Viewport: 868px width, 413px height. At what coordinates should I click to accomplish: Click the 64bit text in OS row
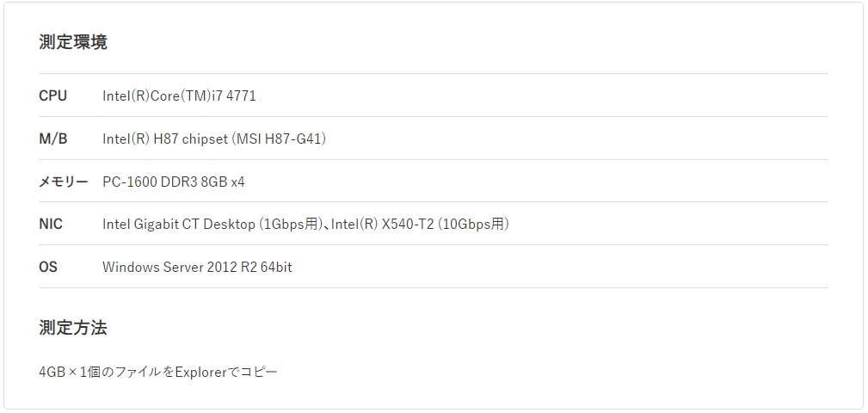pyautogui.click(x=275, y=268)
